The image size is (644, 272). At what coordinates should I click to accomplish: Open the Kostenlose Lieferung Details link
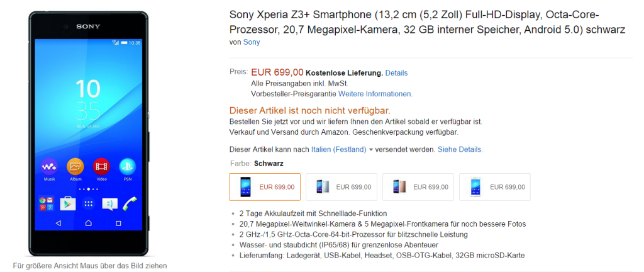(x=396, y=73)
